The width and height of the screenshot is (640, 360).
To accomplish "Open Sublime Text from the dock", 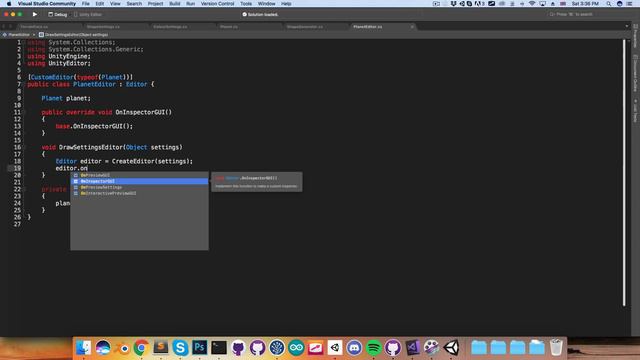I will pyautogui.click(x=160, y=348).
